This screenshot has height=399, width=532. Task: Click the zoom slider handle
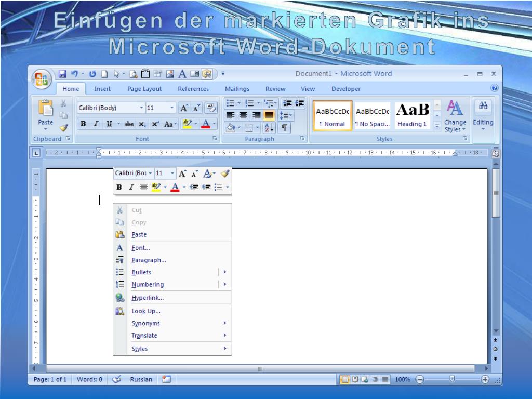[452, 379]
